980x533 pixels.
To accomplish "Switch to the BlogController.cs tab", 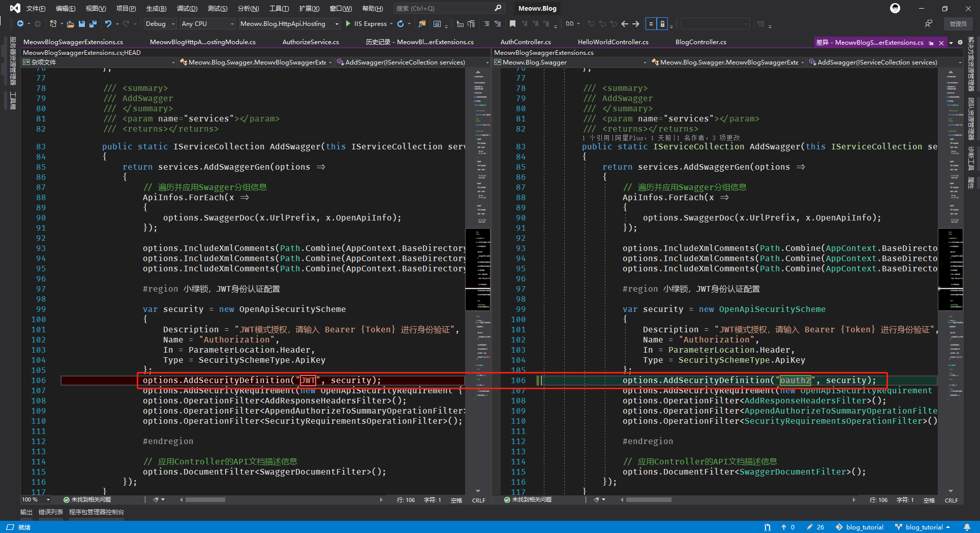I will pos(700,42).
